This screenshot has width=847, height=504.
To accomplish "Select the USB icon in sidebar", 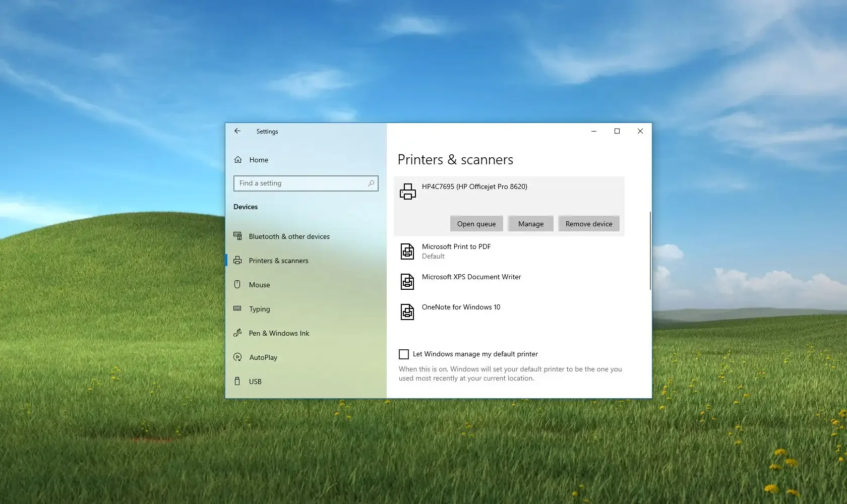I will click(237, 381).
